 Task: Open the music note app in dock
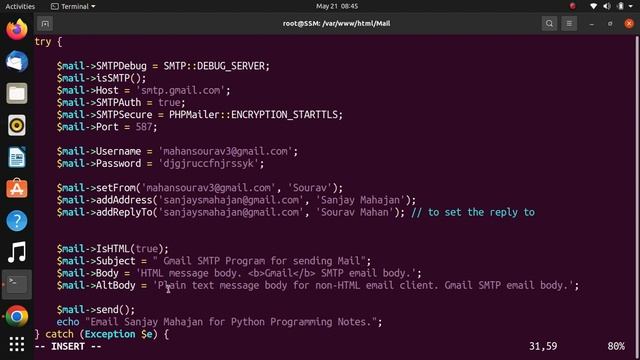[17, 252]
